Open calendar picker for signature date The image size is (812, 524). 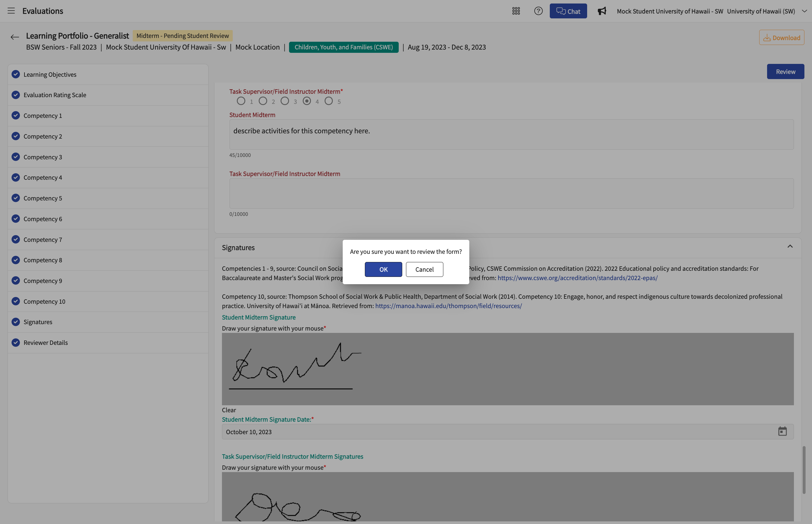(783, 432)
